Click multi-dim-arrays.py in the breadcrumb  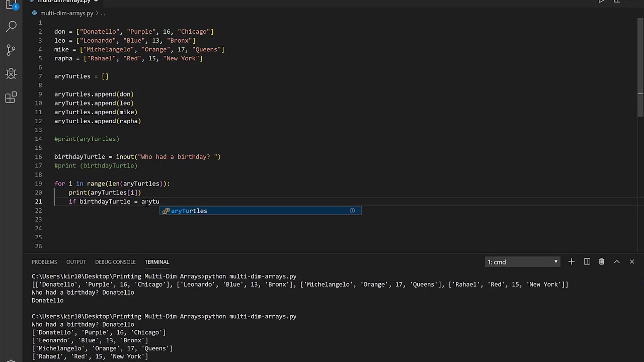point(66,13)
